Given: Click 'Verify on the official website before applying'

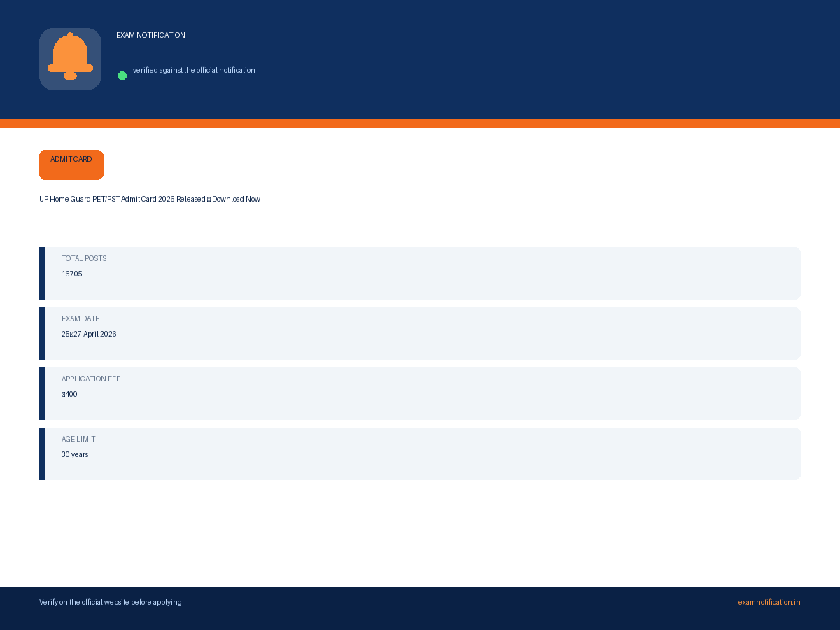Looking at the screenshot, I should click(x=111, y=602).
